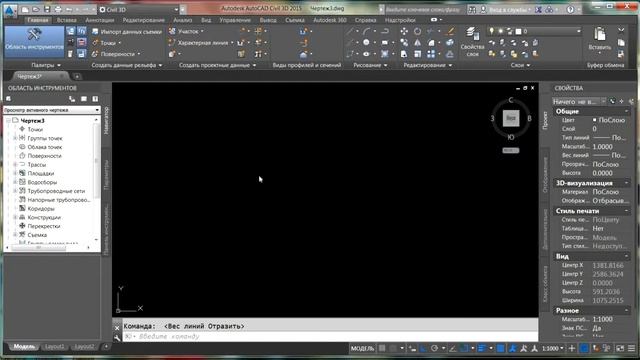Collapse the Общие properties section
The image size is (640, 360).
627,111
